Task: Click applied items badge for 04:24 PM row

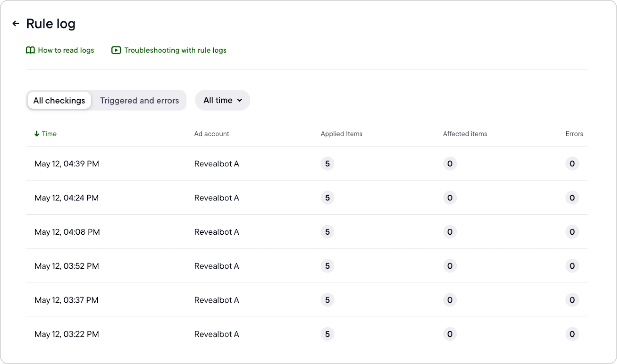Action: pyautogui.click(x=327, y=198)
